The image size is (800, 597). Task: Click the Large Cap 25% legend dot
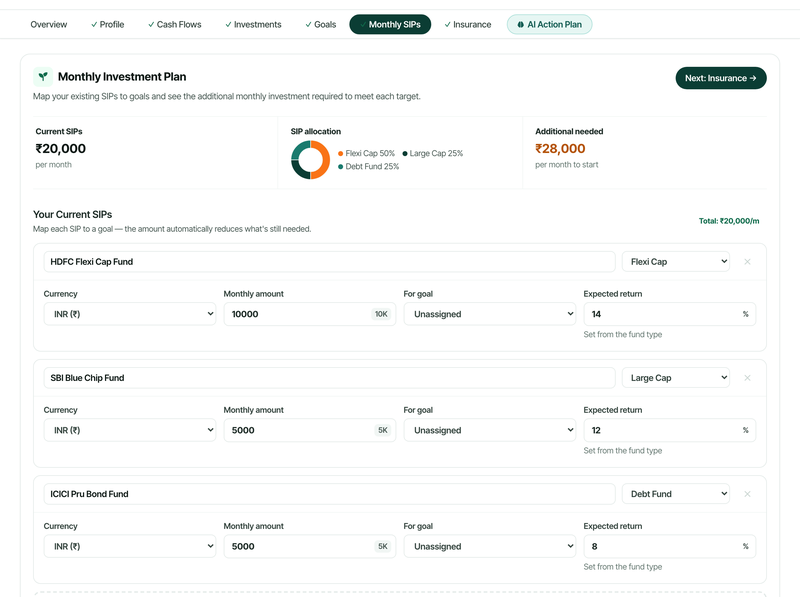pos(405,154)
